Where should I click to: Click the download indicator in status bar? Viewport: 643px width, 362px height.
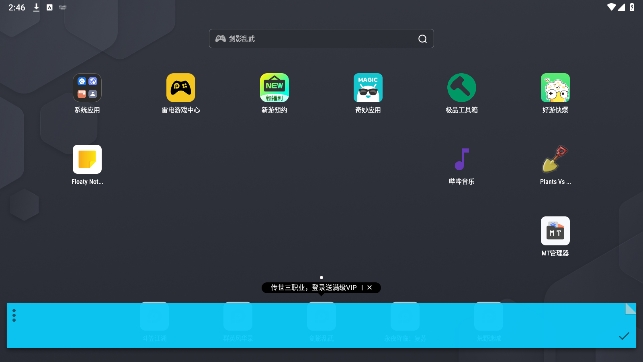(36, 7)
